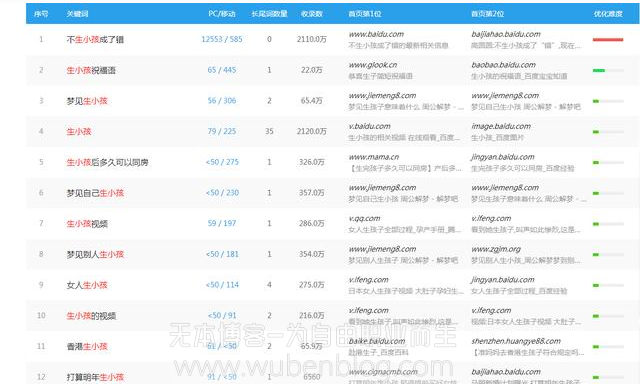Sort by the 关键词 column header

click(77, 14)
